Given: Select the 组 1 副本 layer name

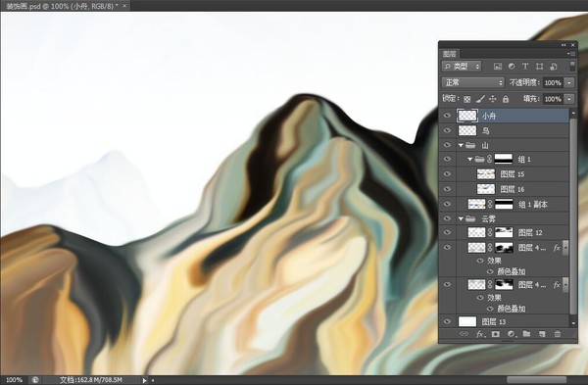Looking at the screenshot, I should click(x=533, y=205).
